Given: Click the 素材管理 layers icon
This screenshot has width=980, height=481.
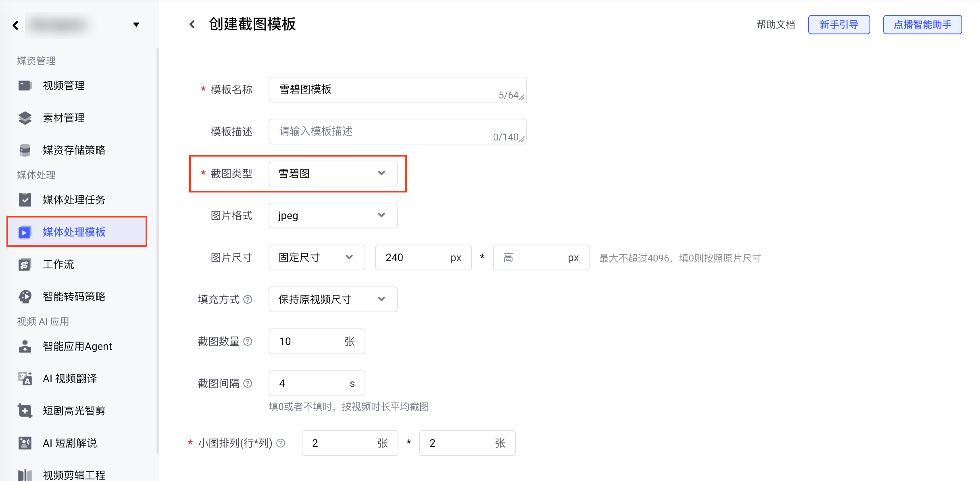Looking at the screenshot, I should (25, 118).
